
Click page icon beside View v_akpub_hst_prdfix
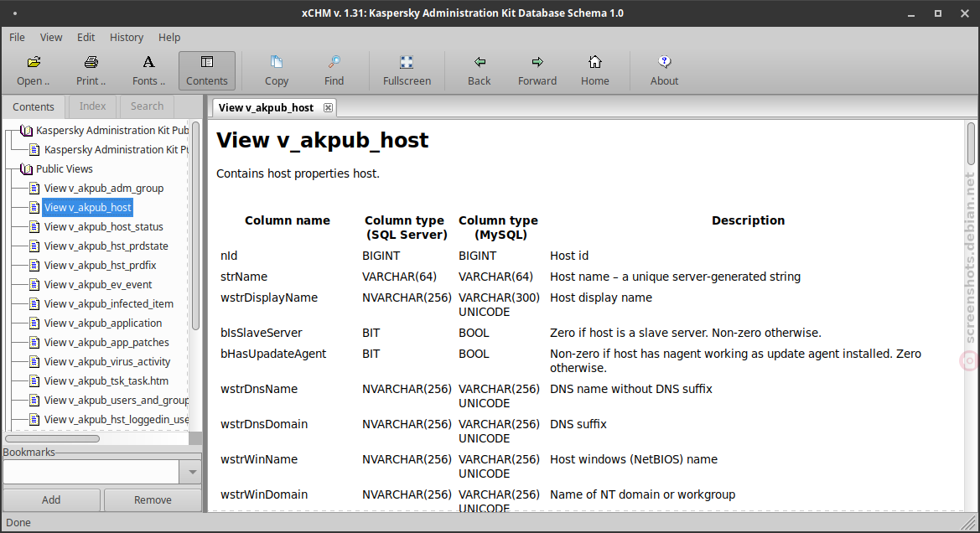34,266
